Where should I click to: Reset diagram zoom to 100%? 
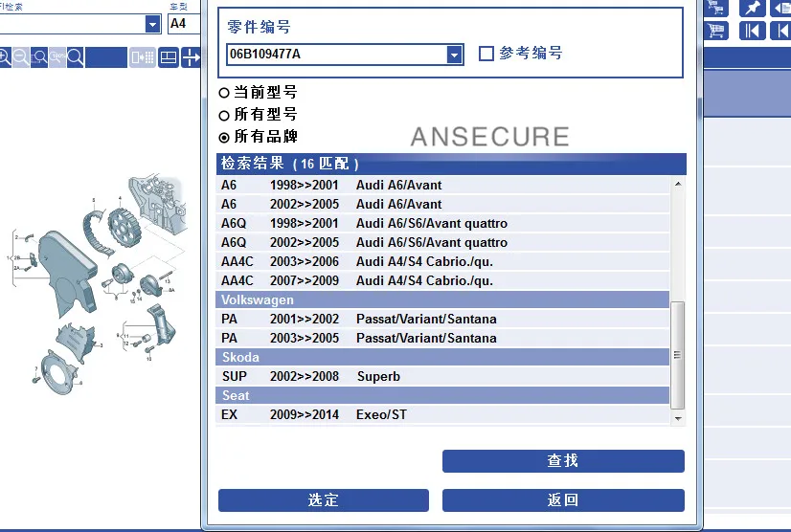[x=57, y=57]
